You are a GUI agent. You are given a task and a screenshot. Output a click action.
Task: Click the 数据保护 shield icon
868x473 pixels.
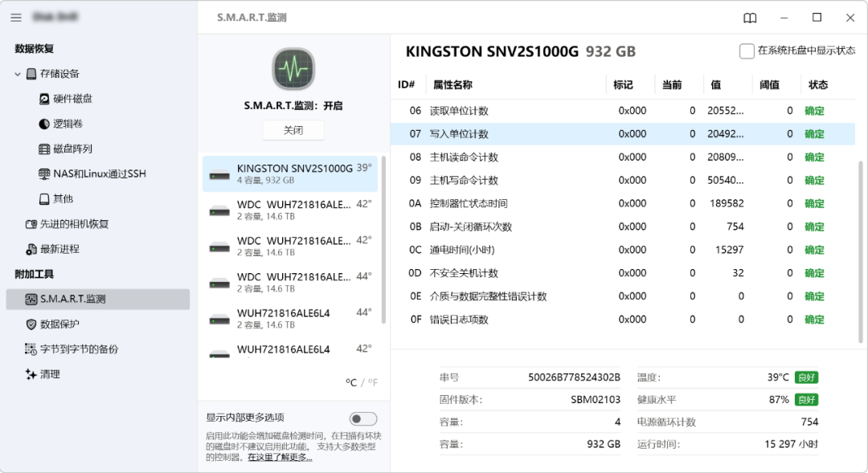(31, 324)
